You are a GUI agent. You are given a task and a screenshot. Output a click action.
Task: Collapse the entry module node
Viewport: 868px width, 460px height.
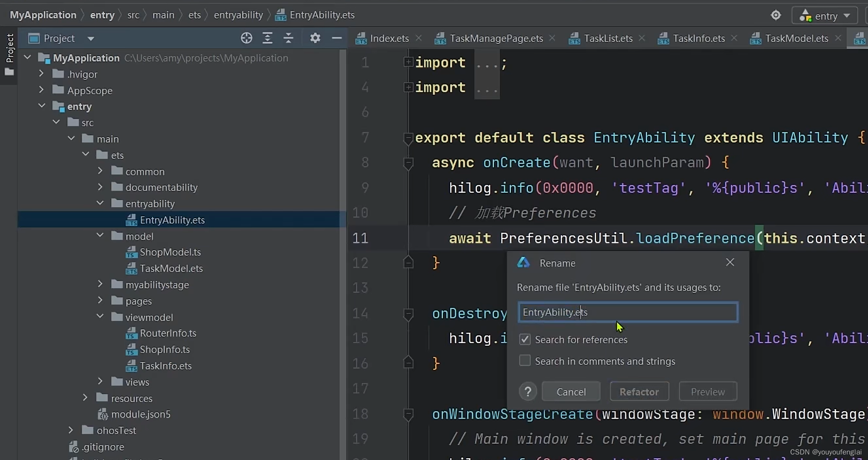42,106
